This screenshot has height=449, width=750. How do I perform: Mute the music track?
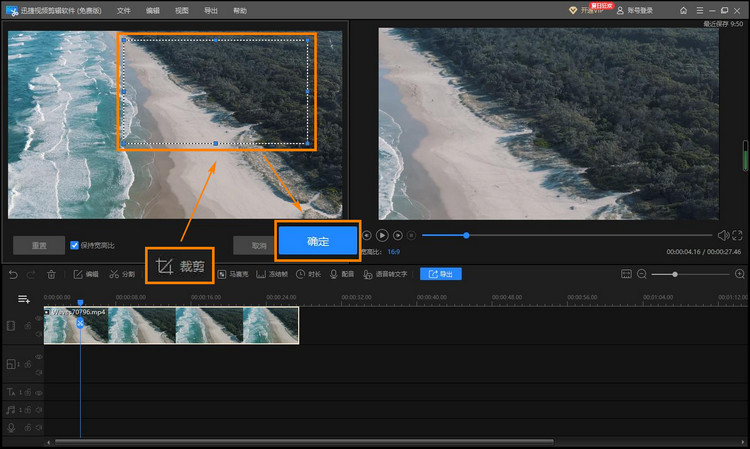tap(39, 410)
